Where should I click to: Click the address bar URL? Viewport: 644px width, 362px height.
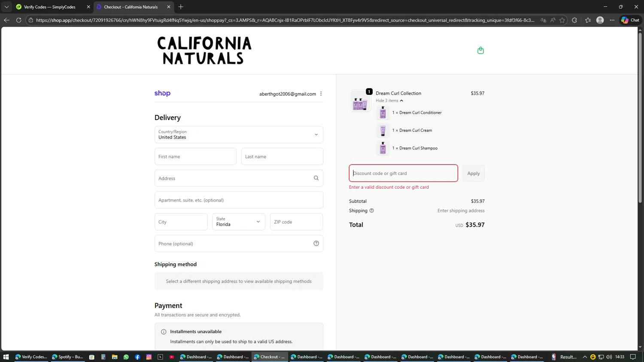pos(285,20)
